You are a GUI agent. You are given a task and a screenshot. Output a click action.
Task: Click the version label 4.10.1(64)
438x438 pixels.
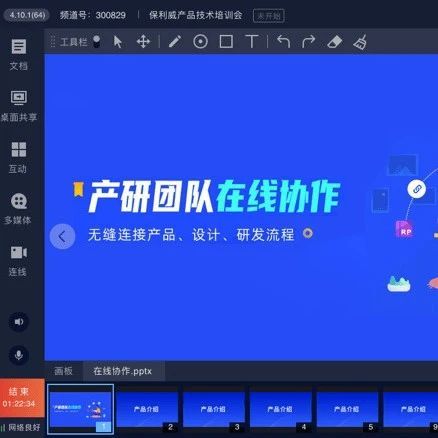(x=27, y=15)
